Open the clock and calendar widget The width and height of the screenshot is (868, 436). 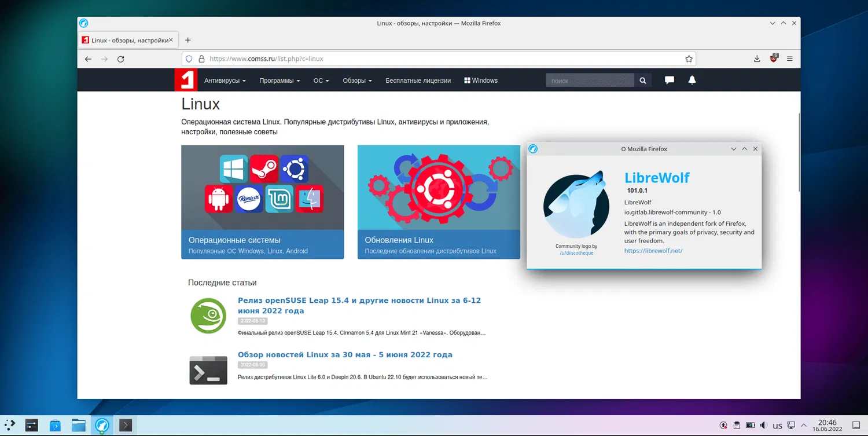[827, 426]
